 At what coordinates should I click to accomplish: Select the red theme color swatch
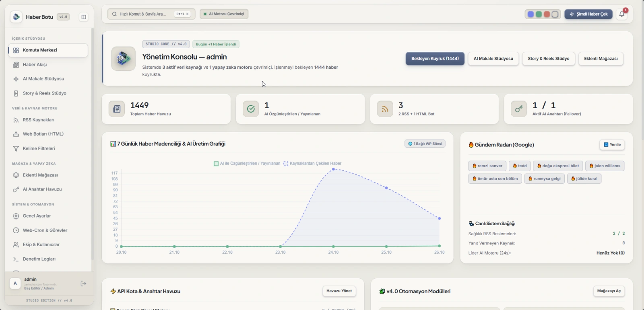[x=547, y=14]
